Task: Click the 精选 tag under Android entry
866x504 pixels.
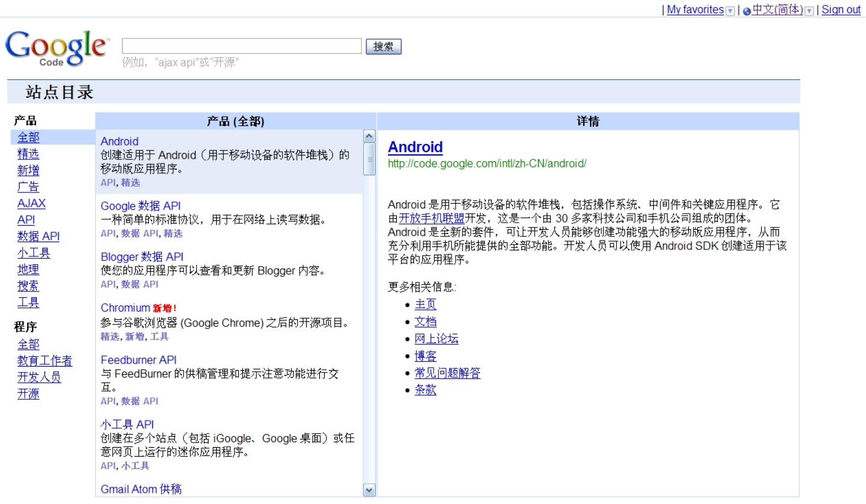Action: [131, 183]
